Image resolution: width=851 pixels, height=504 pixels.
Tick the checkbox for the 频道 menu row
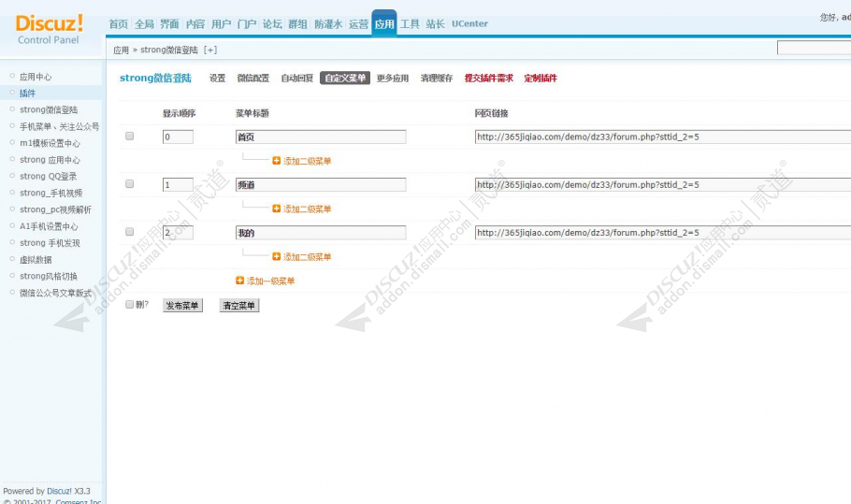pos(130,184)
